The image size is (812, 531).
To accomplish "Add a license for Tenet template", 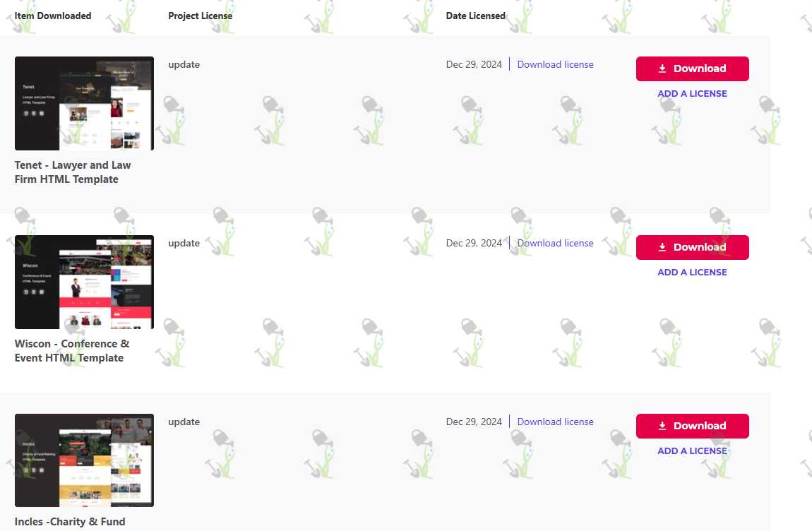I will [x=692, y=94].
